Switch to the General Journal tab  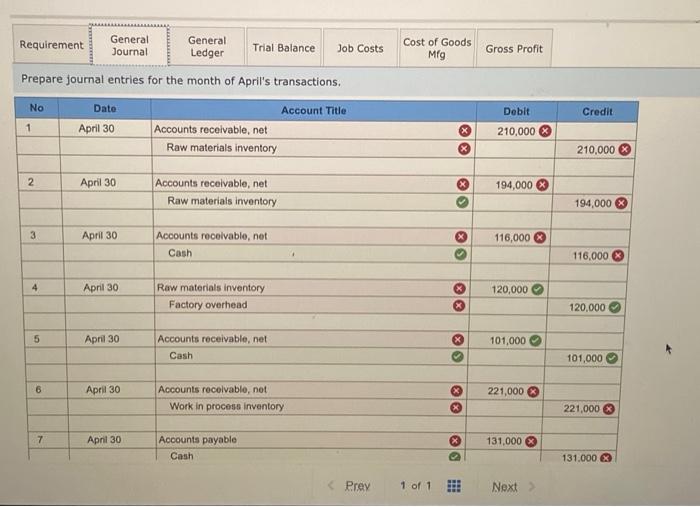click(x=129, y=46)
